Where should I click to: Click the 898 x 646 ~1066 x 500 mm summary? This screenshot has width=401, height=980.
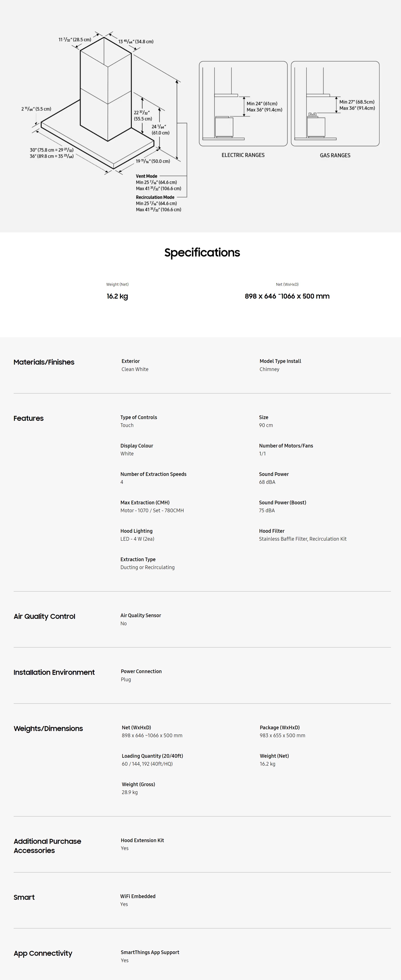click(287, 296)
